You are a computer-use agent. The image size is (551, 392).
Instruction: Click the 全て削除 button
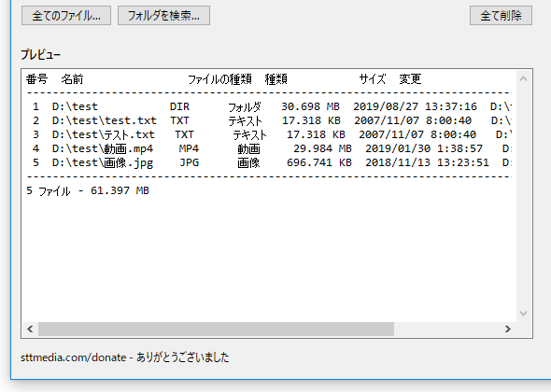tap(501, 16)
